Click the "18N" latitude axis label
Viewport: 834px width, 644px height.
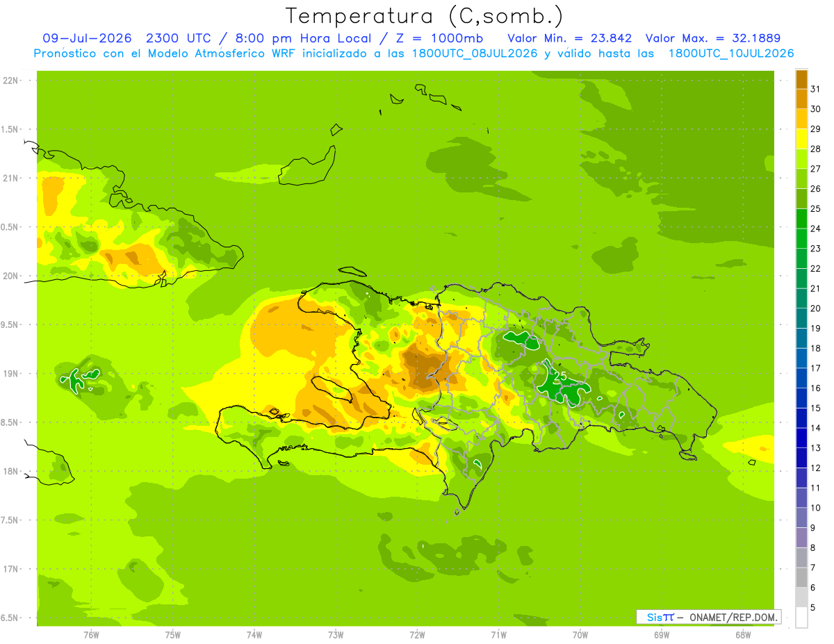[x=10, y=471]
